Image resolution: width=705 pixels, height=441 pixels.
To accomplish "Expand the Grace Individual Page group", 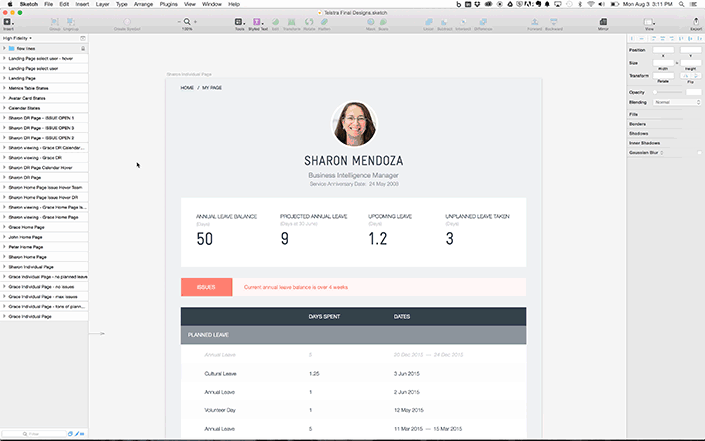I will [x=4, y=316].
